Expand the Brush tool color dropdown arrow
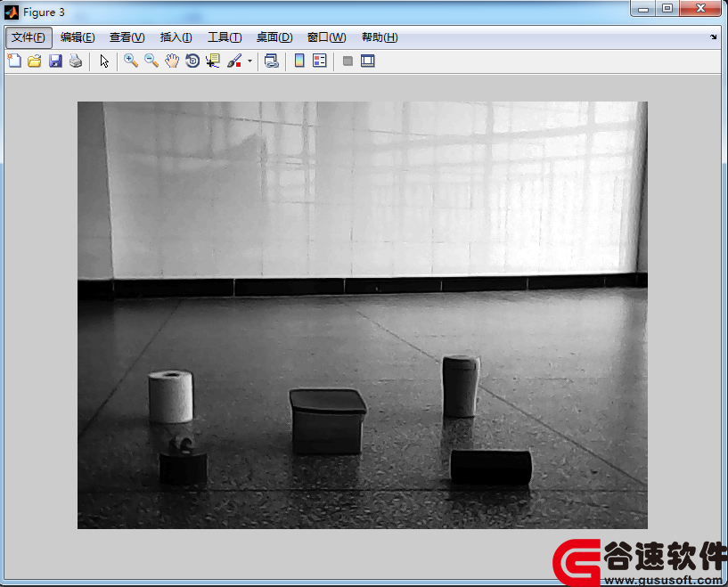 pos(249,61)
